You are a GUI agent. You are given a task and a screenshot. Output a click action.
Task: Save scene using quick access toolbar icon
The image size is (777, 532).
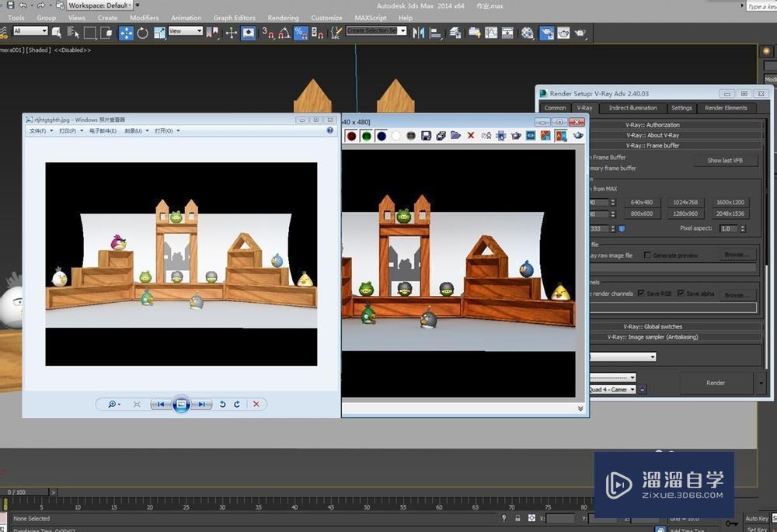[x=10, y=5]
